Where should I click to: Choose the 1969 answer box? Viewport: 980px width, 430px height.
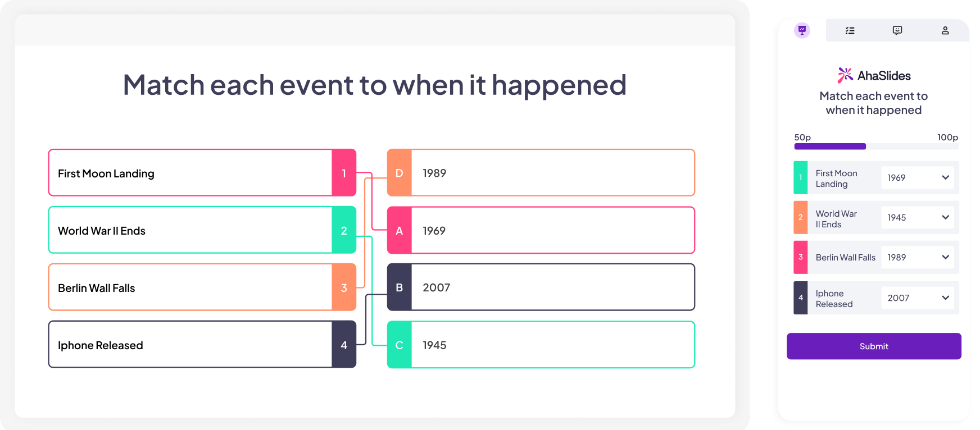pyautogui.click(x=541, y=230)
